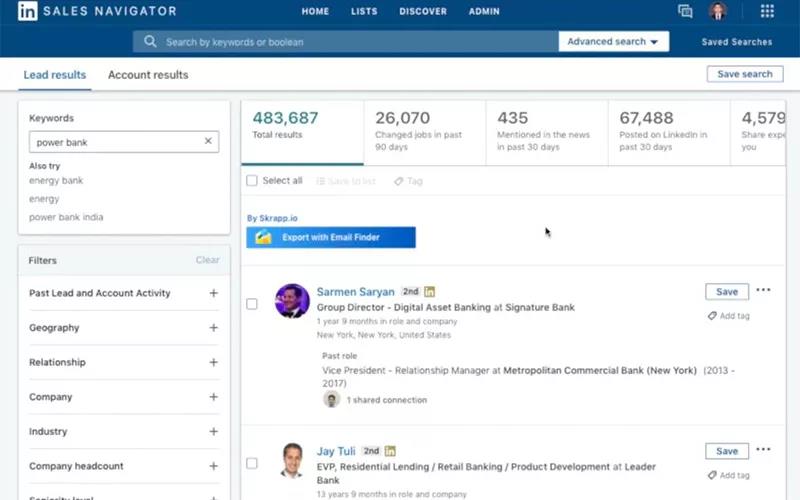This screenshot has height=500, width=800.
Task: Click LinkedIn premium badge beside Sarmen Saryan
Action: [x=430, y=292]
